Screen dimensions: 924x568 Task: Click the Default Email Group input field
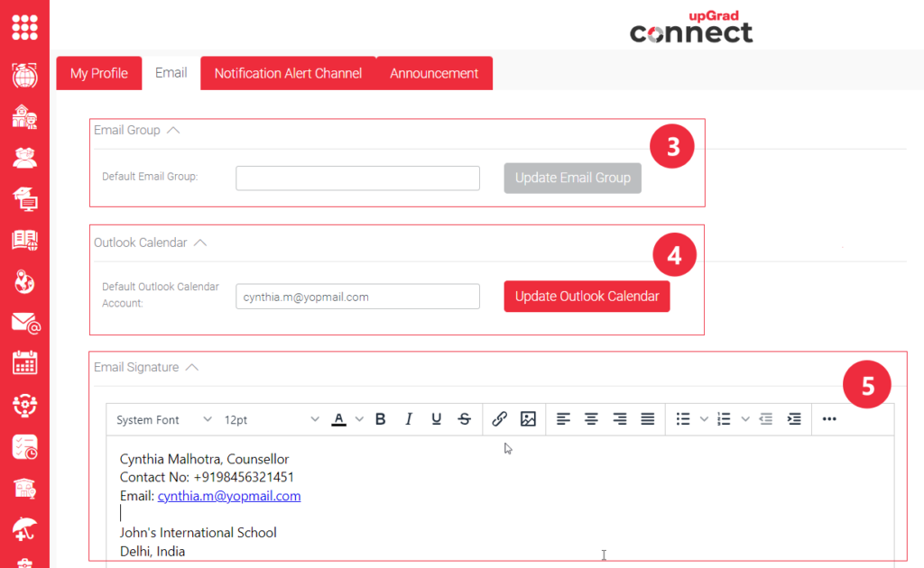pyautogui.click(x=357, y=178)
